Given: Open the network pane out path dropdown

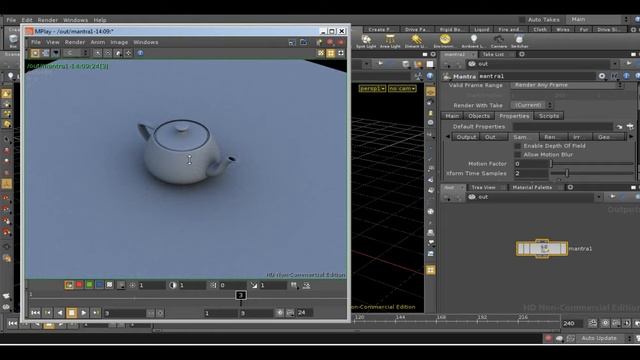Looking at the screenshot, I should [x=598, y=197].
